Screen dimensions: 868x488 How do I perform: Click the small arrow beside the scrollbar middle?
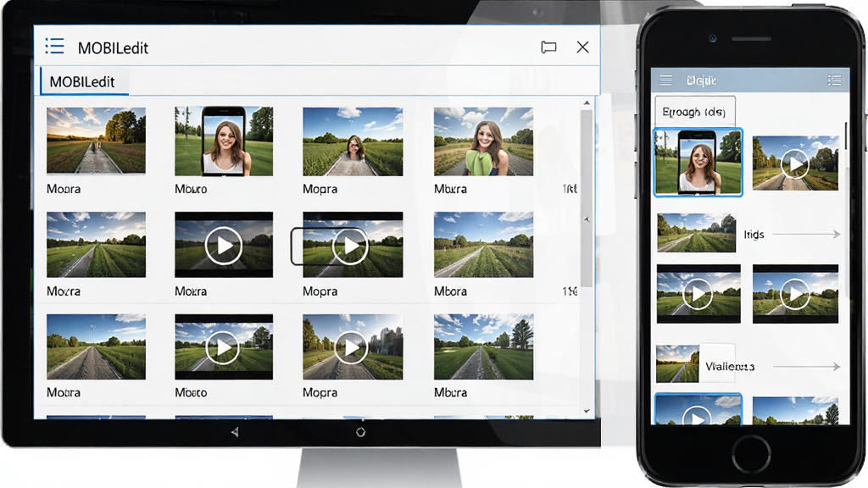pyautogui.click(x=587, y=219)
